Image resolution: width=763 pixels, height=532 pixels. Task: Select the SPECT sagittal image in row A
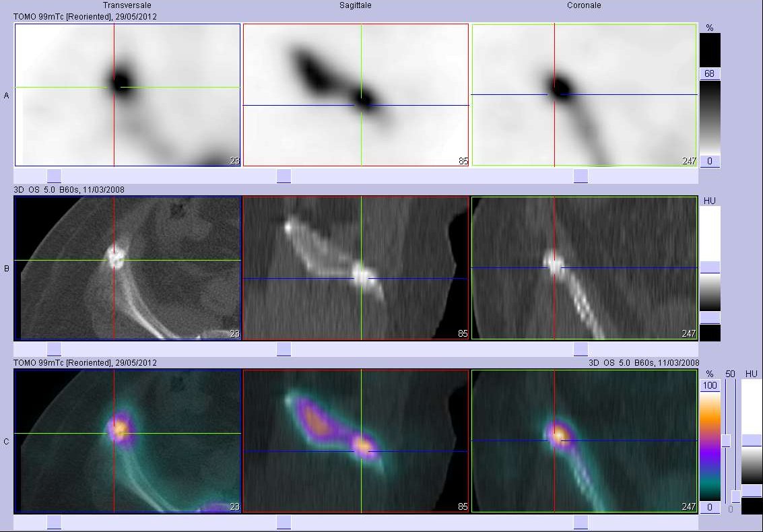pyautogui.click(x=356, y=95)
